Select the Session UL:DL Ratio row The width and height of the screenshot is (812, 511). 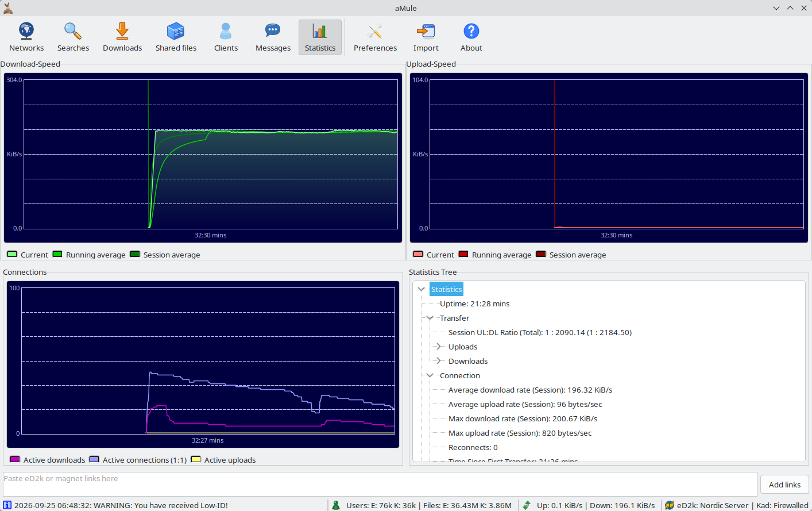click(x=540, y=332)
